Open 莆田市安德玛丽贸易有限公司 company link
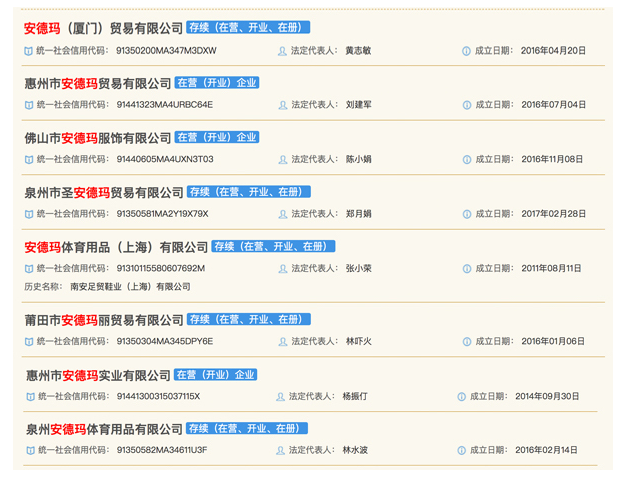Screen dimensions: 619x479 click(104, 320)
